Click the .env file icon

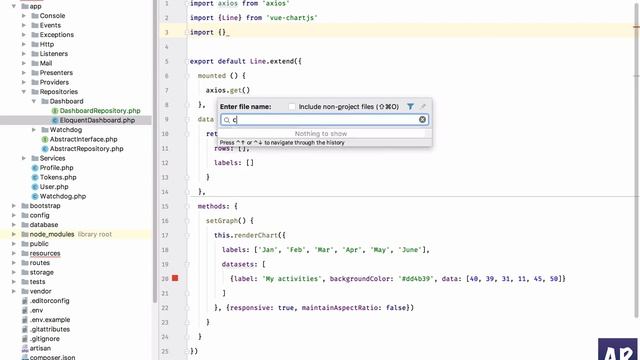(x=25, y=311)
